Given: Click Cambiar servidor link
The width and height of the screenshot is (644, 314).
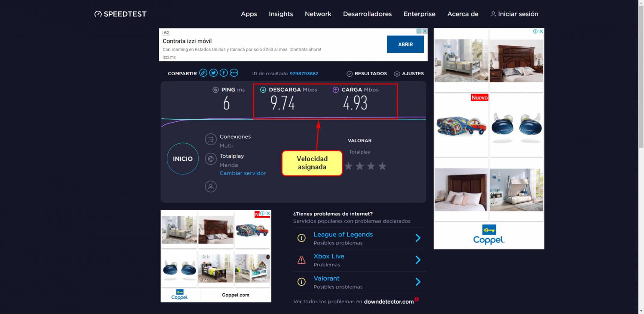Looking at the screenshot, I should [x=243, y=173].
